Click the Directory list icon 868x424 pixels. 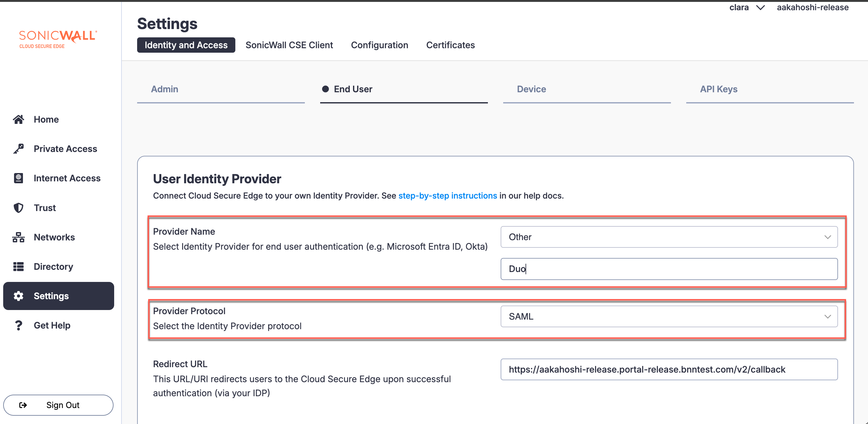[x=18, y=267]
